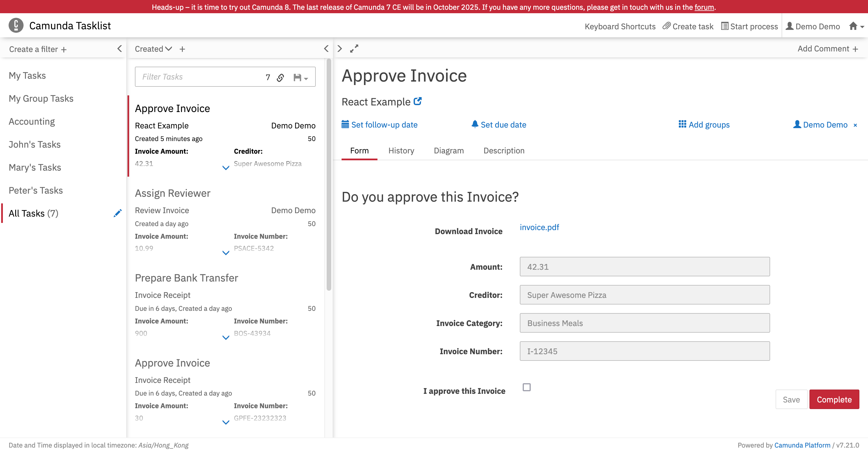Screen dimensions: 868x451
Task: Check the I approve this Invoice checkbox
Action: coord(526,387)
